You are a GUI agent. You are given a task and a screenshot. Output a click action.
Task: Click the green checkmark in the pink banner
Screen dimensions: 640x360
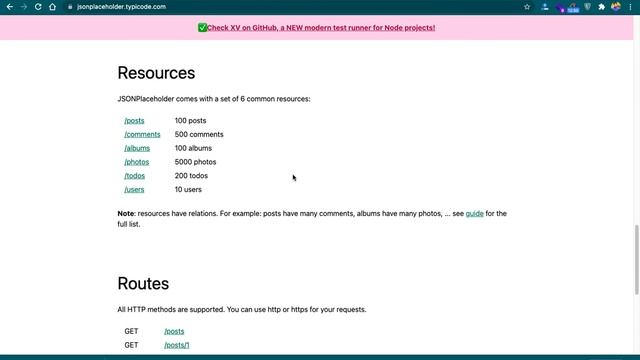pyautogui.click(x=202, y=28)
